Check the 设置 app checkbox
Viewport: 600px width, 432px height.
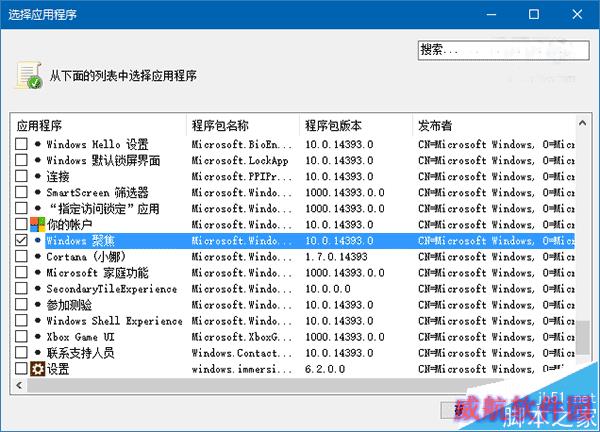[21, 369]
